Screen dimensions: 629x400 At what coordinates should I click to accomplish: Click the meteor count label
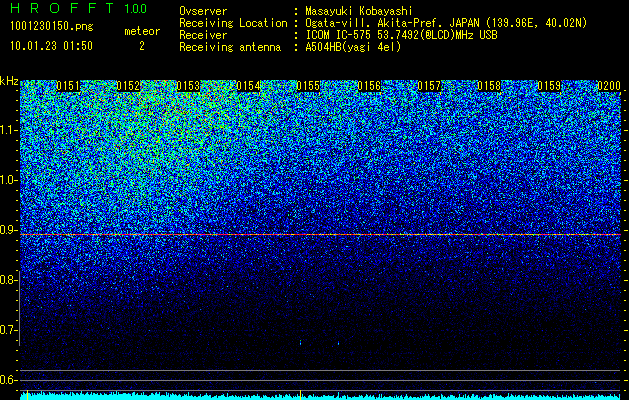pyautogui.click(x=142, y=31)
